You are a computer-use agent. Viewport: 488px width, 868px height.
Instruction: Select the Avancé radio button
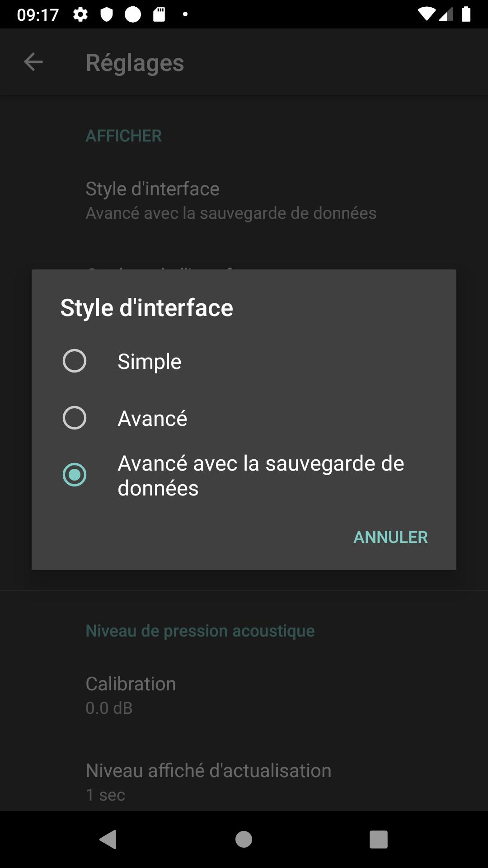75,418
